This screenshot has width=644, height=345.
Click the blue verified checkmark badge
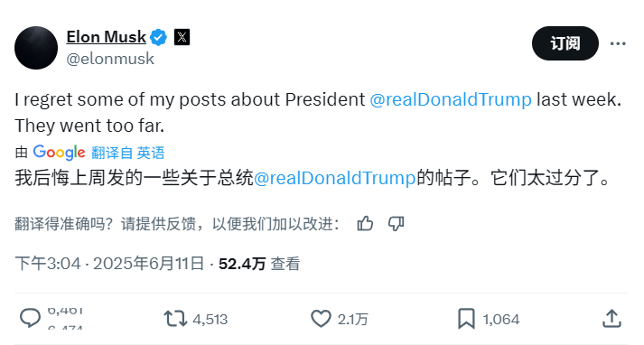(x=158, y=37)
